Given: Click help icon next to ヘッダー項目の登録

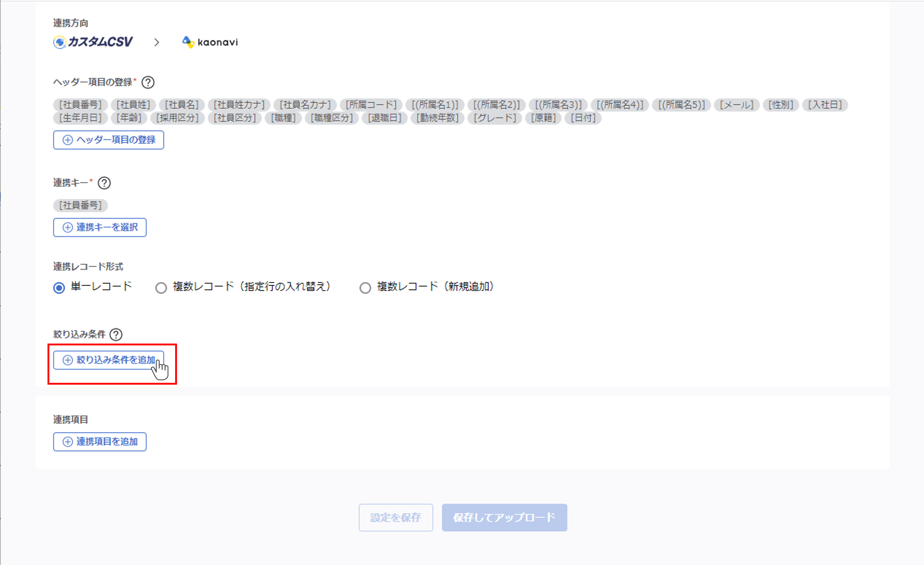Looking at the screenshot, I should coord(148,82).
